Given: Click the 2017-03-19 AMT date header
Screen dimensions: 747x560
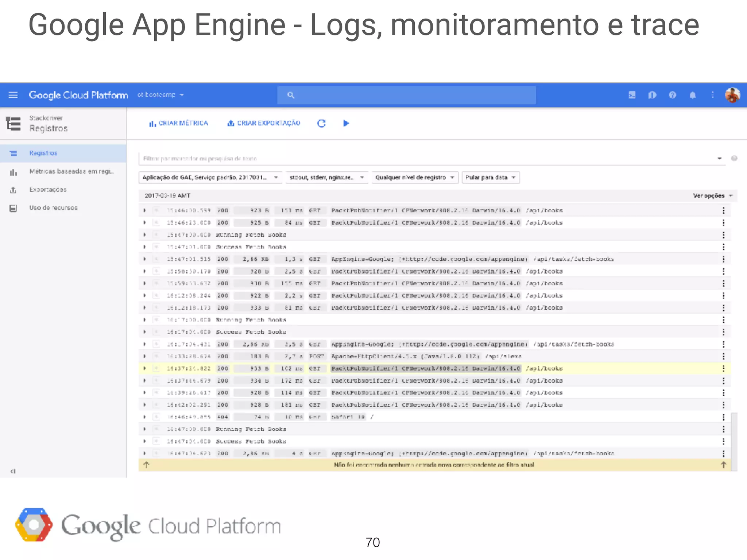Looking at the screenshot, I should [167, 196].
